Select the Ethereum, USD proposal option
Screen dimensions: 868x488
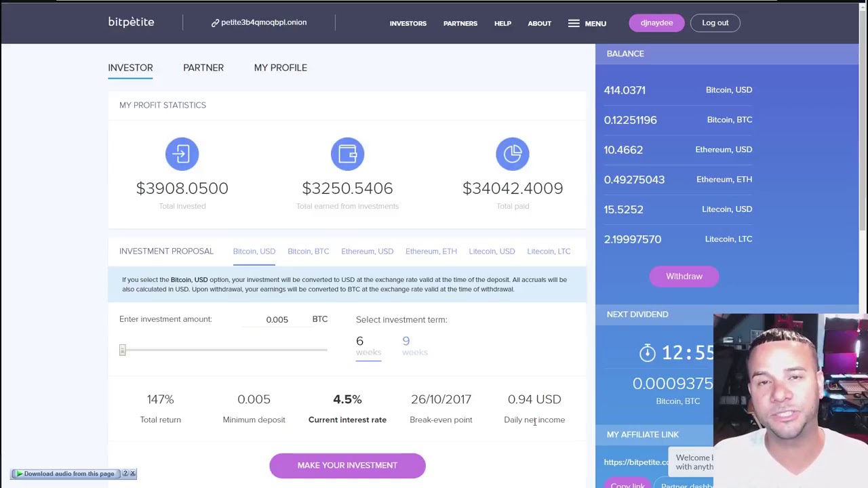click(x=367, y=251)
